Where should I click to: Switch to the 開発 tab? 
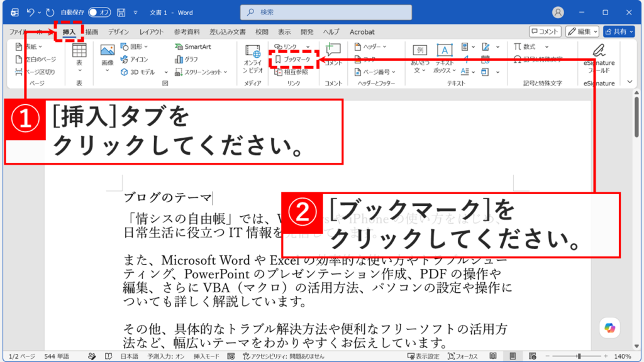pyautogui.click(x=307, y=31)
